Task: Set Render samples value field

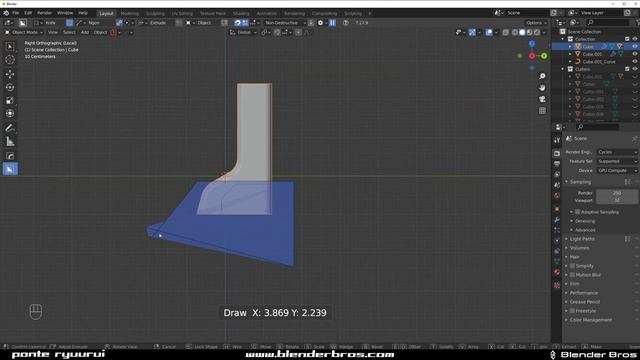Action: (x=617, y=193)
